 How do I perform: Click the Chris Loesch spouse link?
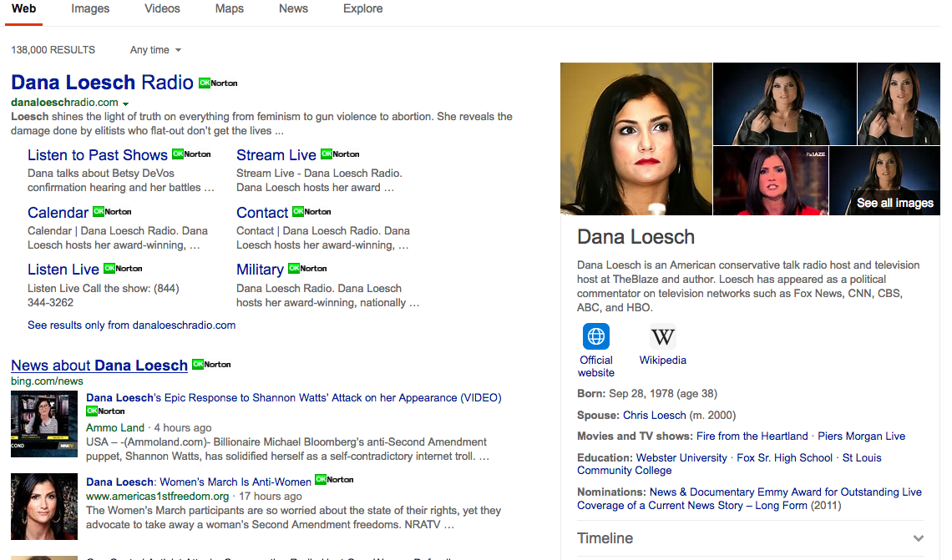(654, 415)
